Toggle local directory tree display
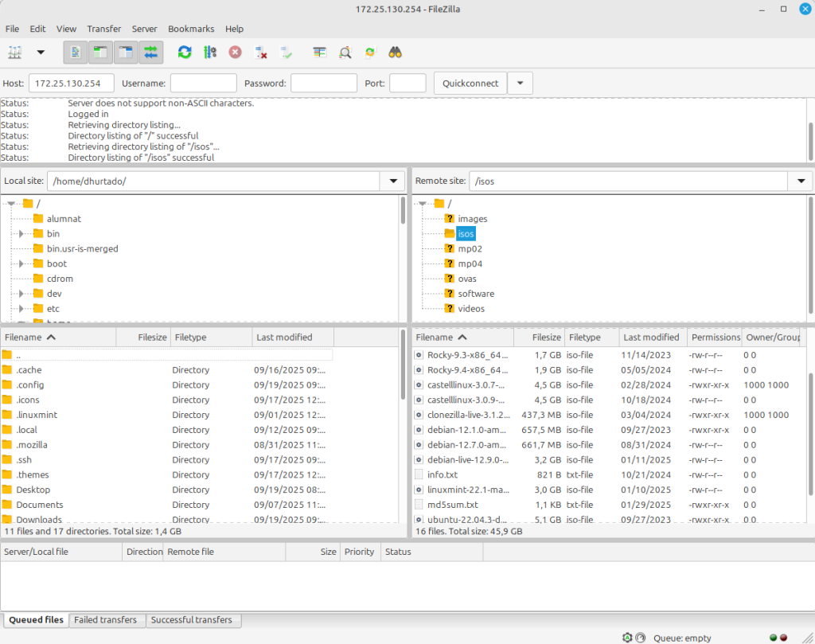The height and width of the screenshot is (644, 815). 100,53
